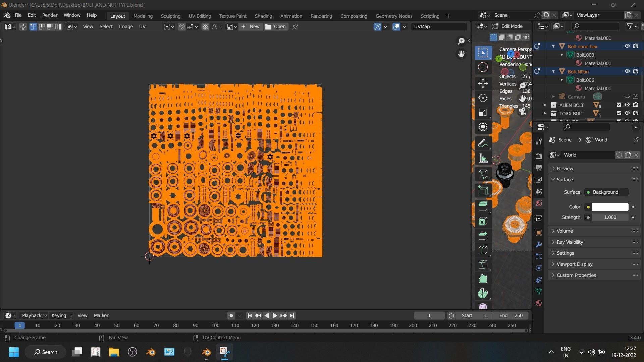
Task: Open the Render menu
Action: click(x=50, y=15)
